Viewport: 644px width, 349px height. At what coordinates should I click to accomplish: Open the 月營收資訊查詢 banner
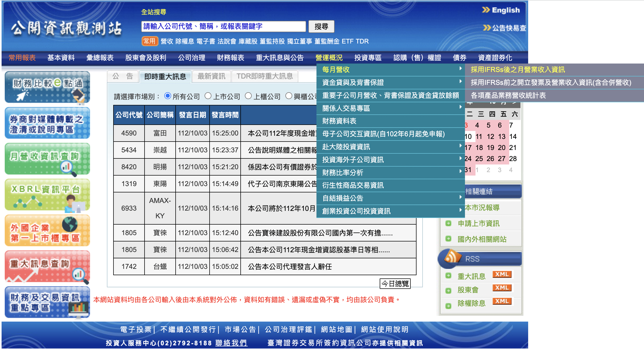tap(47, 159)
